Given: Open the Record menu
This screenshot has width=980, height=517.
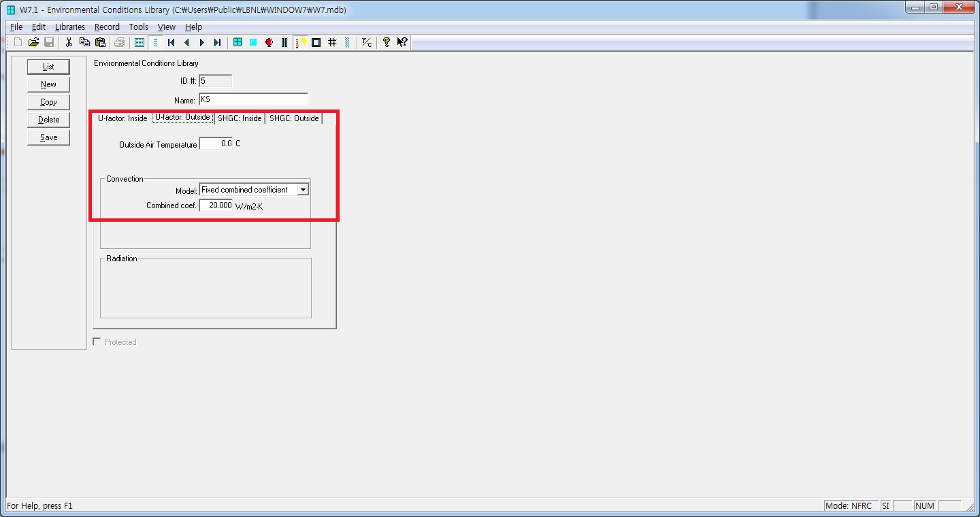Looking at the screenshot, I should pyautogui.click(x=107, y=27).
